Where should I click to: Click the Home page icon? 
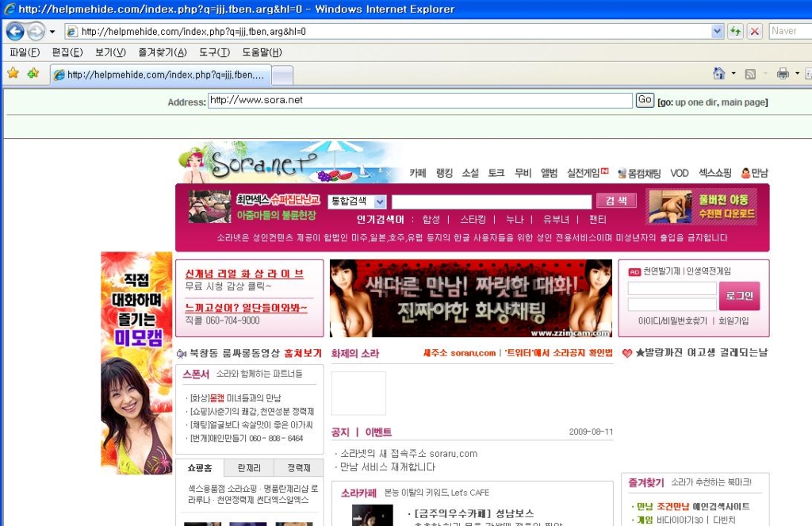[x=718, y=74]
